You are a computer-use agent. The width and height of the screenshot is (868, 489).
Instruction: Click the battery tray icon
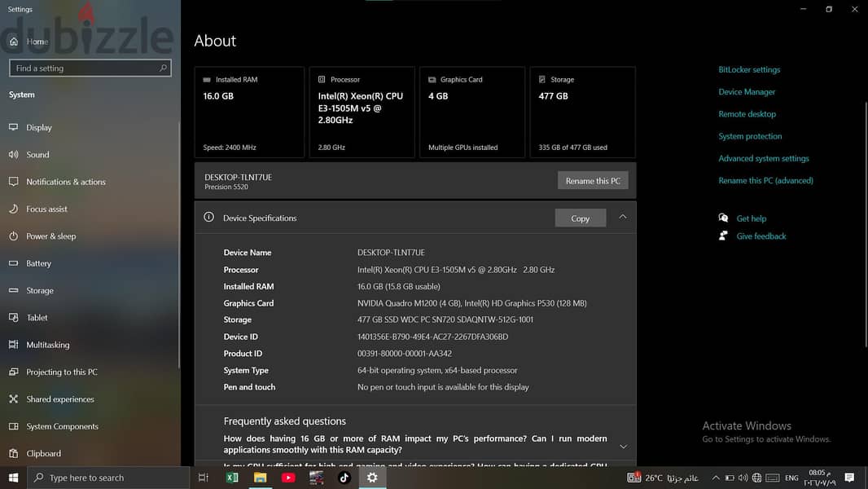click(x=730, y=478)
